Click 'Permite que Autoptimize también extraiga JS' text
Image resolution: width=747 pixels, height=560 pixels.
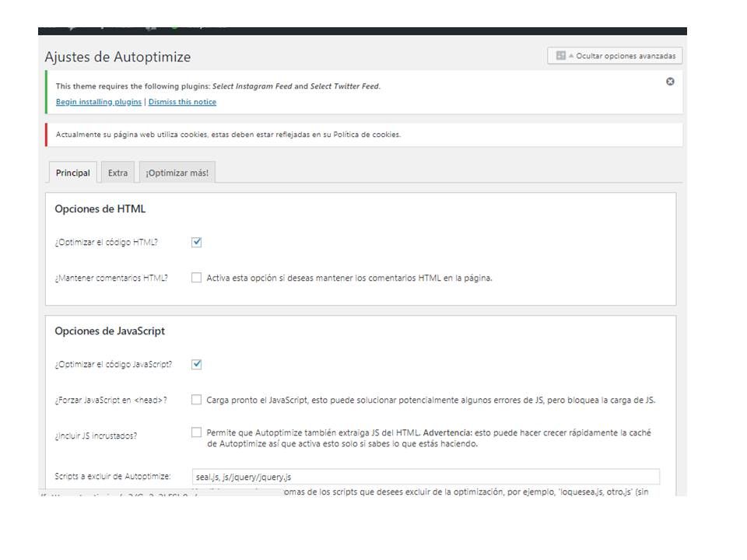click(429, 438)
